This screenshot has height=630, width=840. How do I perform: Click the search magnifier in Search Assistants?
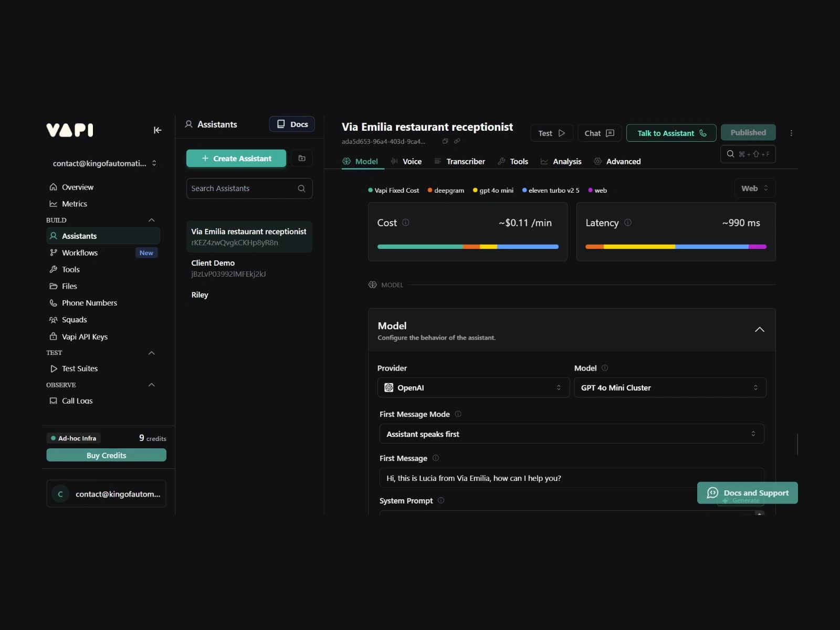click(x=301, y=188)
